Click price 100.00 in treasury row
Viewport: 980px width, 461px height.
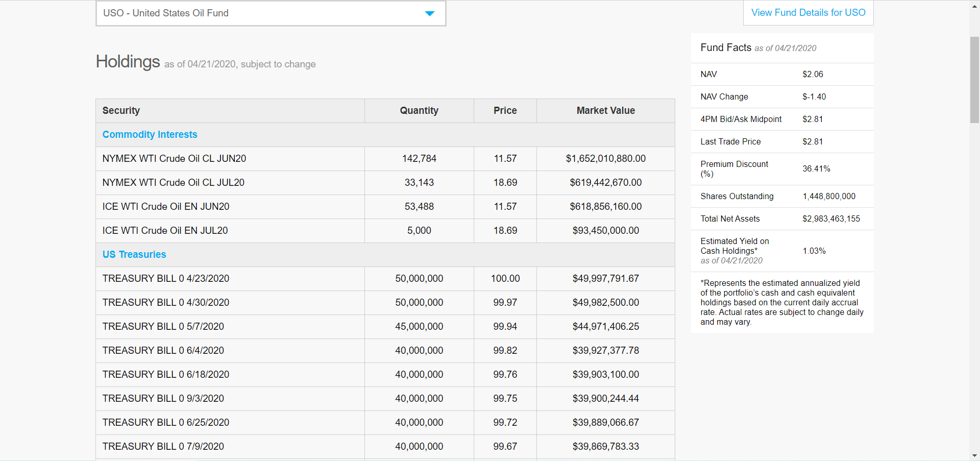[x=505, y=279]
